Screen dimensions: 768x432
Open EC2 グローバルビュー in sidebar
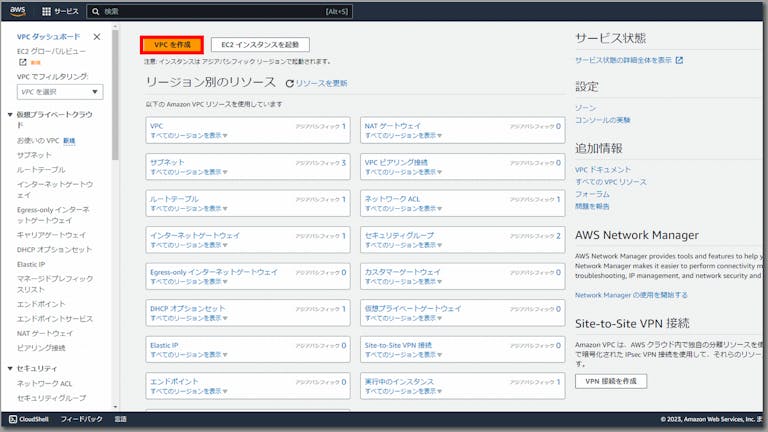51,51
